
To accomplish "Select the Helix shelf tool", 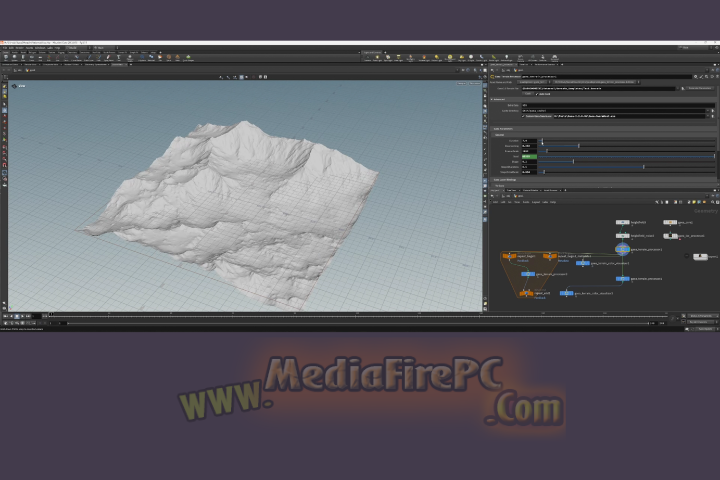I will [x=177, y=57].
